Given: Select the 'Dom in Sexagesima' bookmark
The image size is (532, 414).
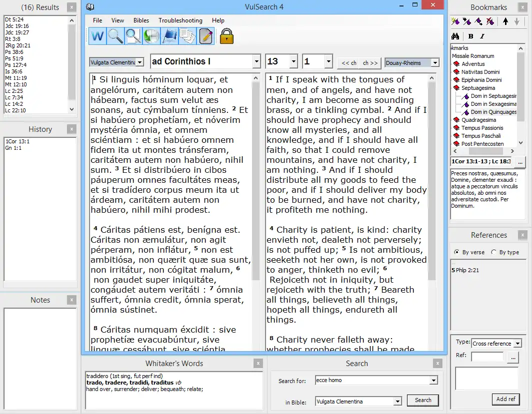Looking at the screenshot, I should (x=493, y=104).
